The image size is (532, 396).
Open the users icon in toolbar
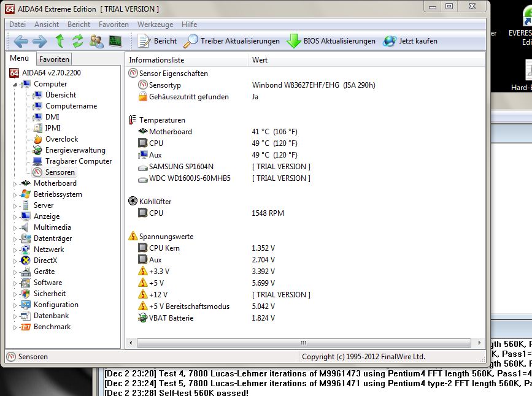tap(96, 41)
